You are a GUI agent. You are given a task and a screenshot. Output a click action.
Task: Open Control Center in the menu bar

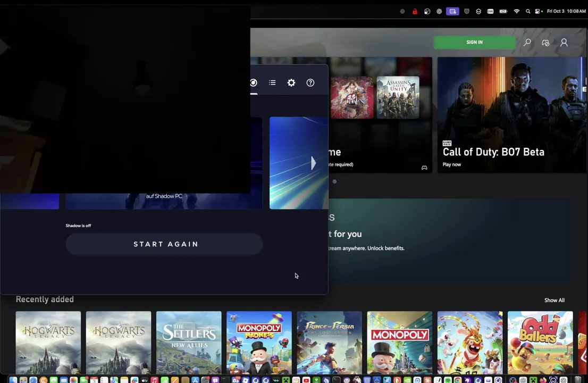[539, 11]
